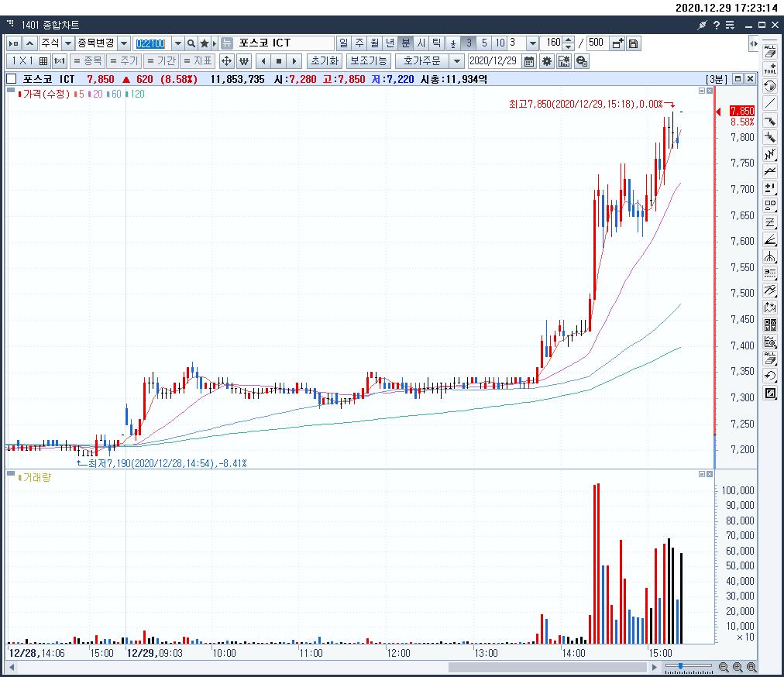Expand the stock code dropdown
This screenshot has width=784, height=677.
pos(178,43)
